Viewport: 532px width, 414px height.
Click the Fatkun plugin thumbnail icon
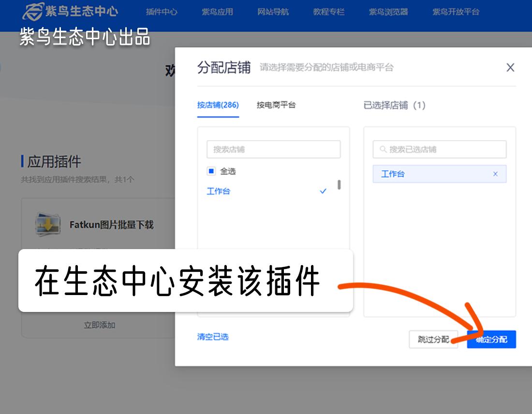[x=47, y=223]
